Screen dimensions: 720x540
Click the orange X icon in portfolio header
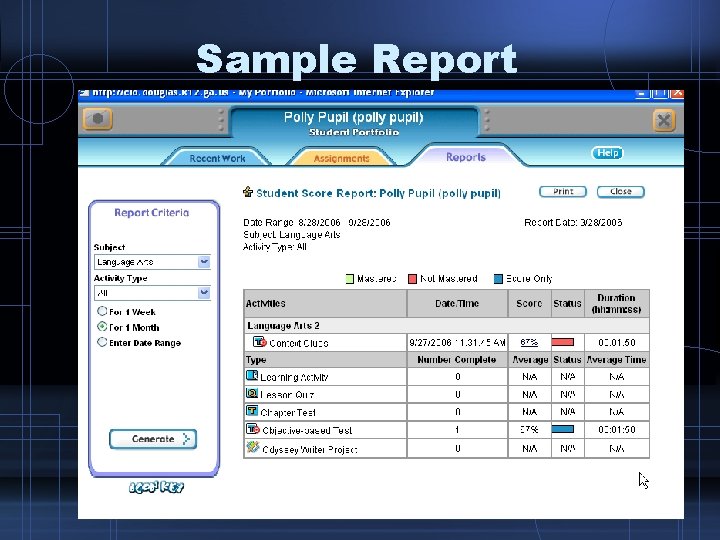point(664,120)
